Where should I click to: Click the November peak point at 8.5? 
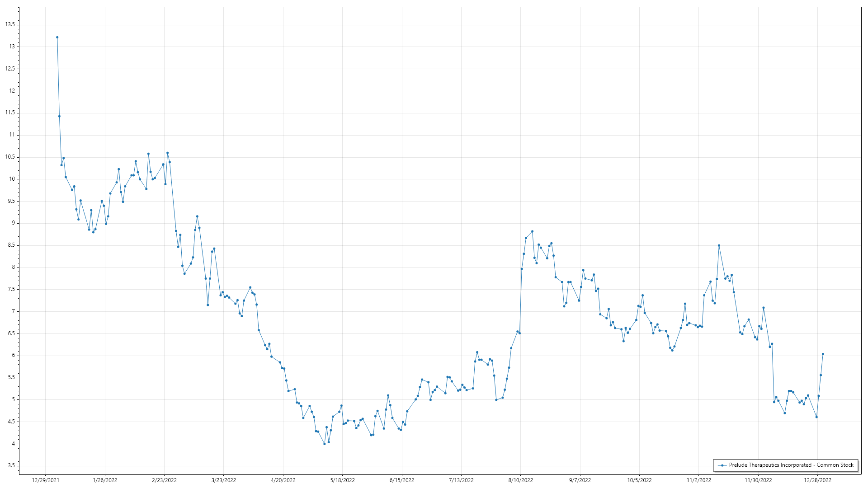pyautogui.click(x=719, y=245)
